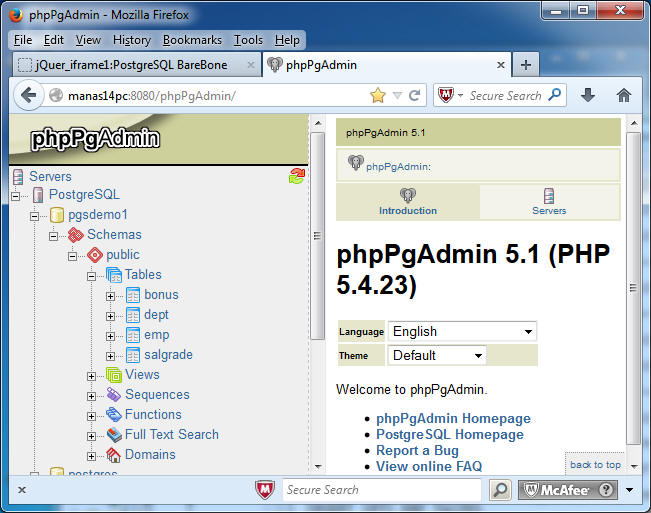
Task: Follow the PostgreSQL Homepage link
Action: 450,435
